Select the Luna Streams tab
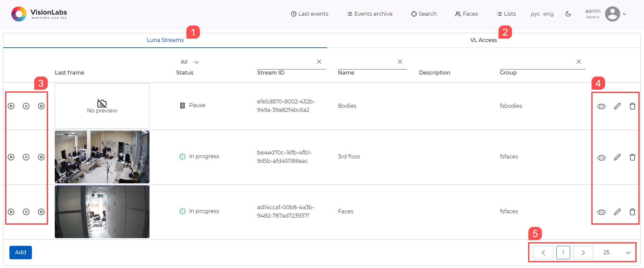The width and height of the screenshot is (644, 268). coord(165,40)
